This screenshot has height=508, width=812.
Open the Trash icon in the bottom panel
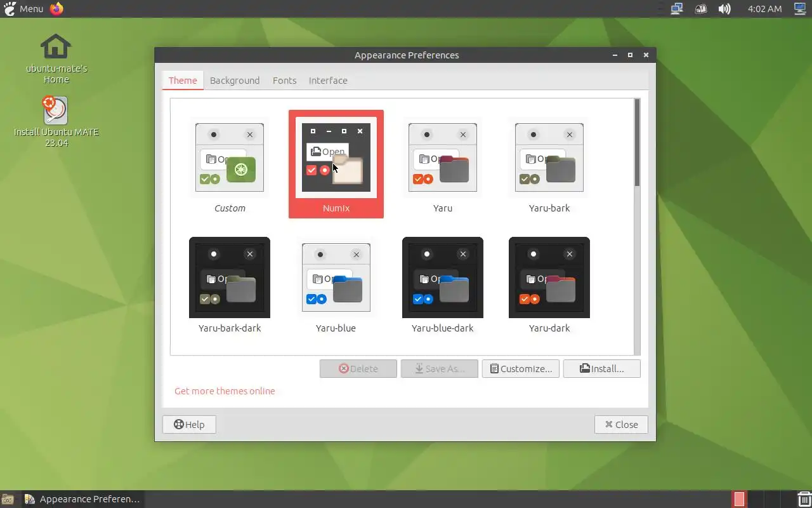click(x=804, y=499)
